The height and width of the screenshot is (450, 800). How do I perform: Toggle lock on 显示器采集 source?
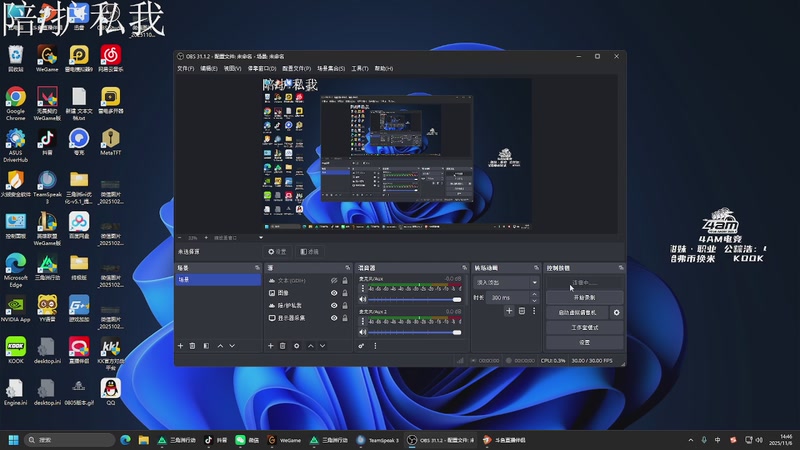(345, 318)
